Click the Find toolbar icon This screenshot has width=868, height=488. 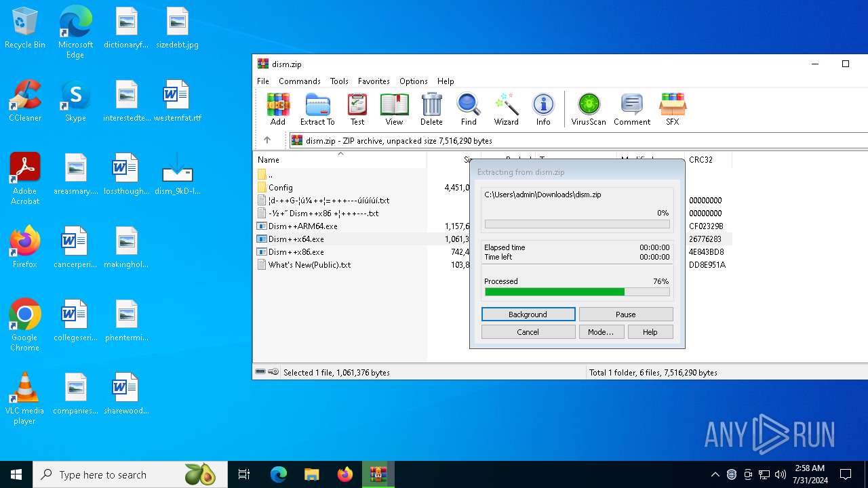click(x=469, y=110)
